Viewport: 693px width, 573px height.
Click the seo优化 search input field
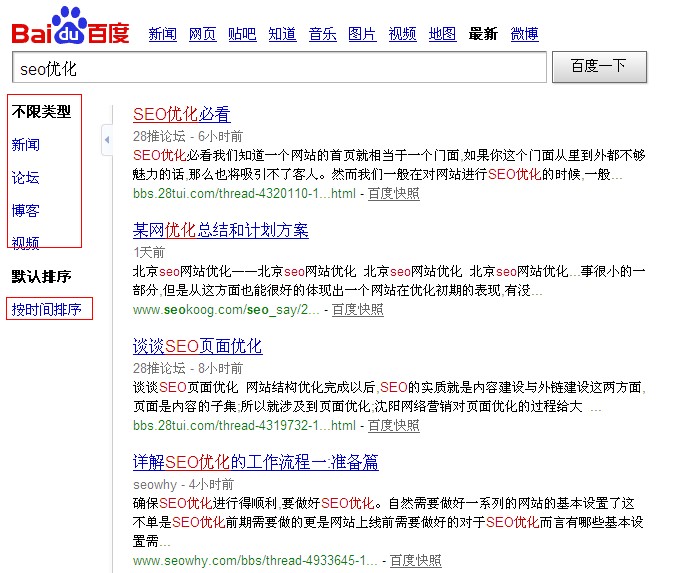tap(278, 68)
